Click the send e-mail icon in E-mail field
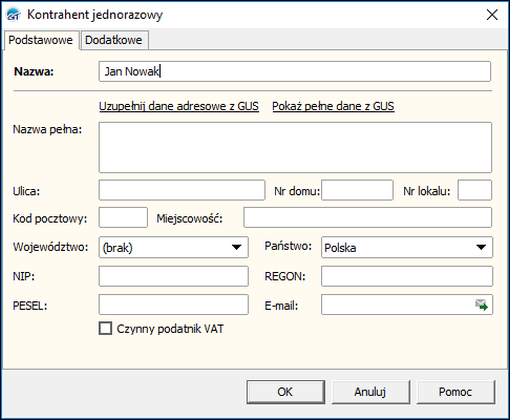Viewport: 510px width, 420px height. click(x=482, y=305)
